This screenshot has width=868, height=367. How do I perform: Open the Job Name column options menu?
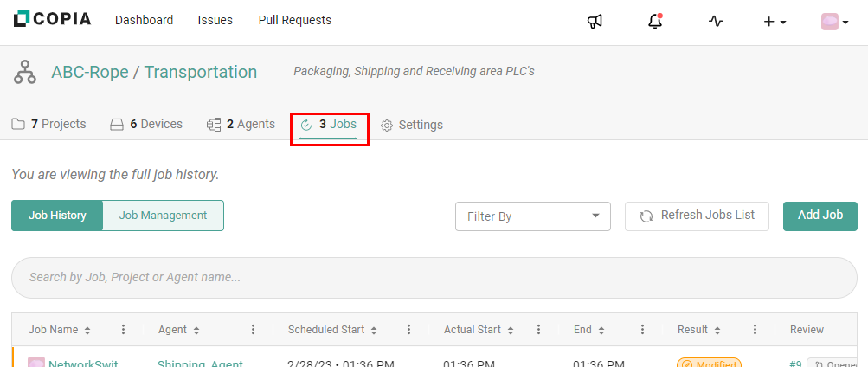coord(124,330)
